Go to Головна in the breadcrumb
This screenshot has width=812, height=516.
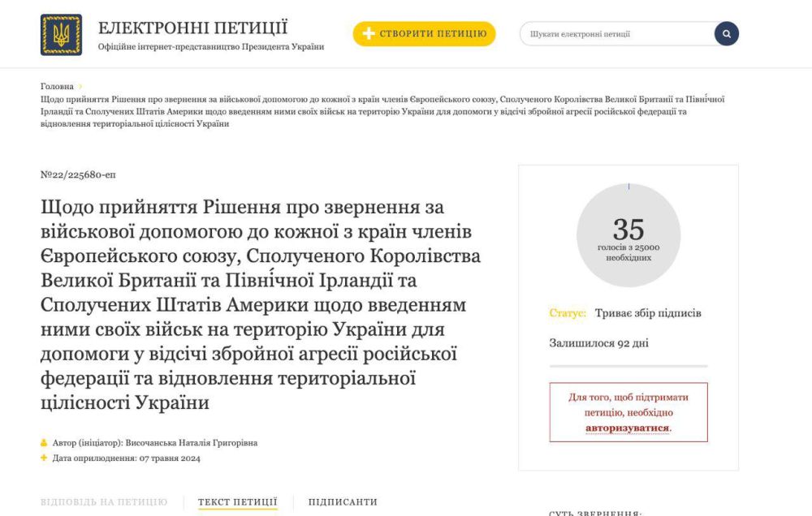tap(57, 87)
